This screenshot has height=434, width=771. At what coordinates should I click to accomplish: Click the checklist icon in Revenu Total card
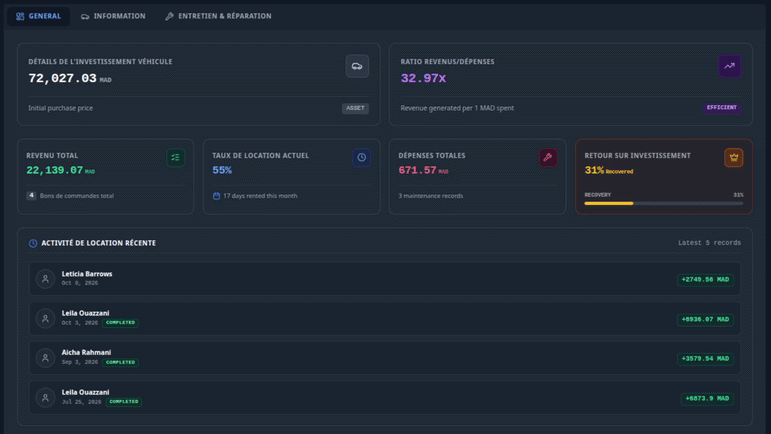[x=176, y=158]
